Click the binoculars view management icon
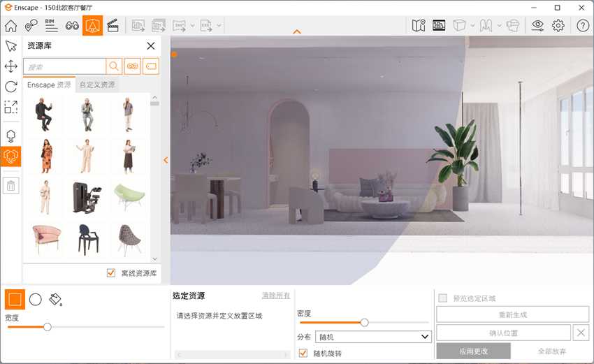594x364 pixels. [72, 25]
